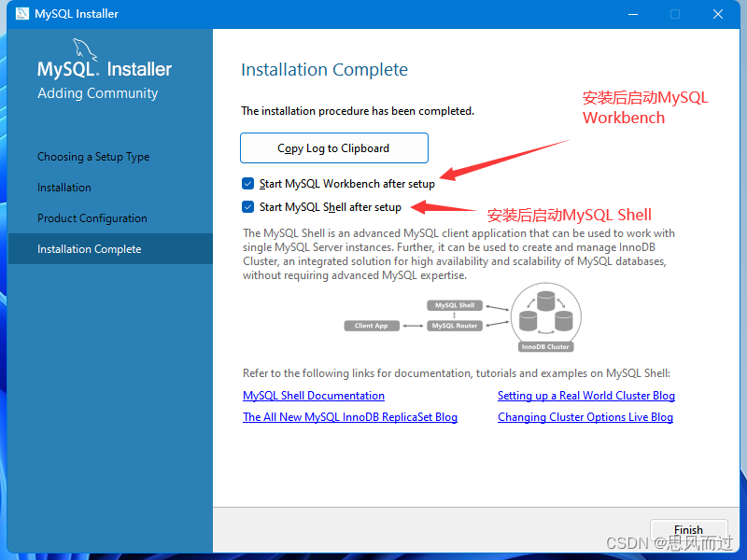Click the MySQL Shell description paragraph
This screenshot has height=560, width=747.
(458, 254)
